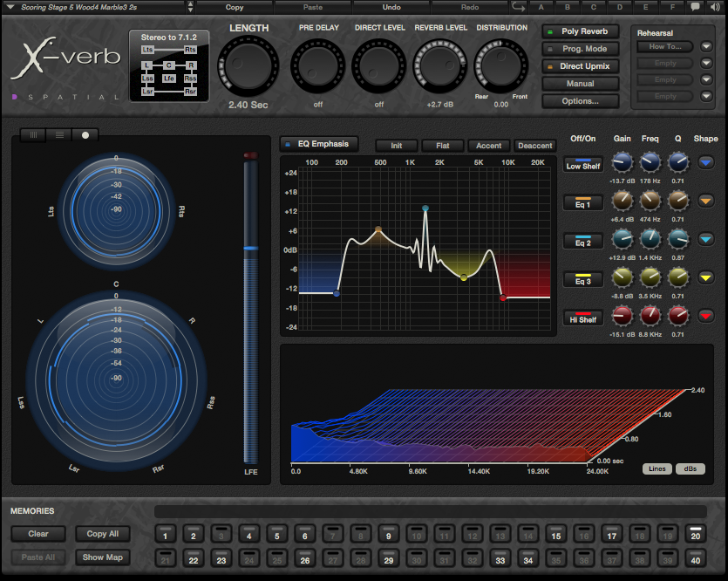Viewport: 728px width, 581px height.
Task: Select memory slot 20
Action: 695,535
